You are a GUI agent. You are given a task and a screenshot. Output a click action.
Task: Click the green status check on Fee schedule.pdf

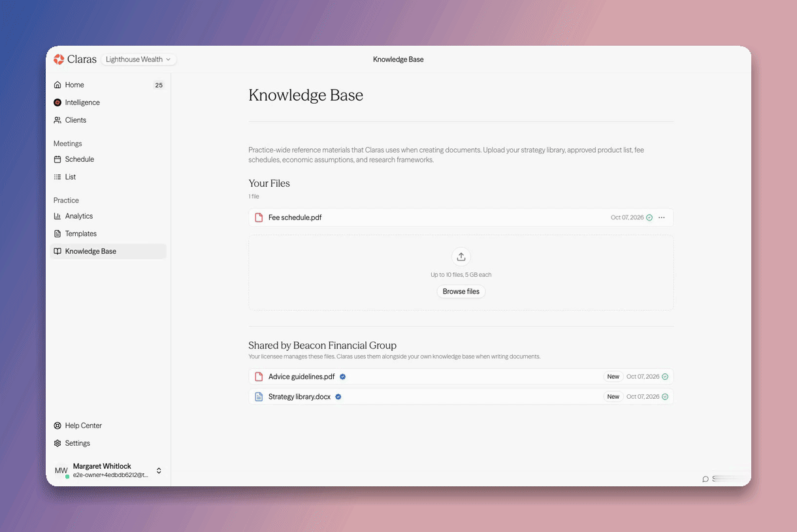coord(649,217)
